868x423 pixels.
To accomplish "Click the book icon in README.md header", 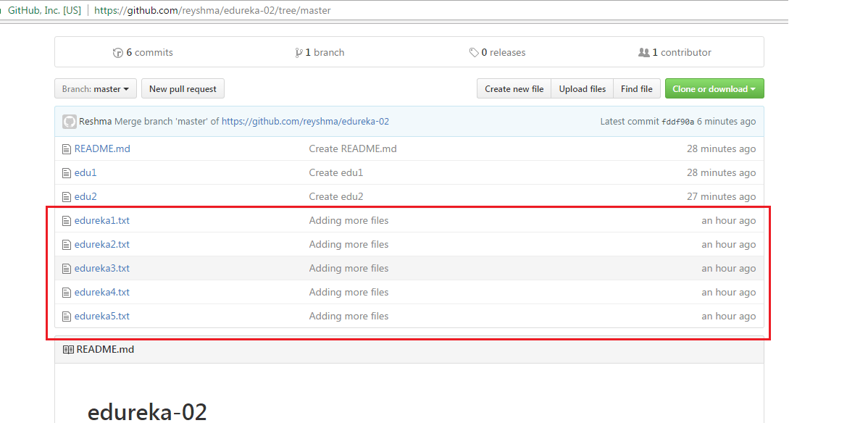I will click(x=69, y=349).
